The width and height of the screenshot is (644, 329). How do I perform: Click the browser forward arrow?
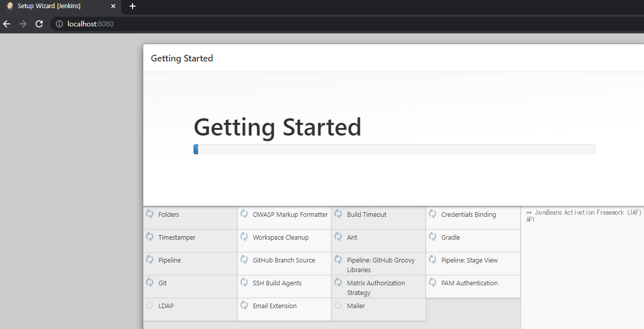coord(23,24)
